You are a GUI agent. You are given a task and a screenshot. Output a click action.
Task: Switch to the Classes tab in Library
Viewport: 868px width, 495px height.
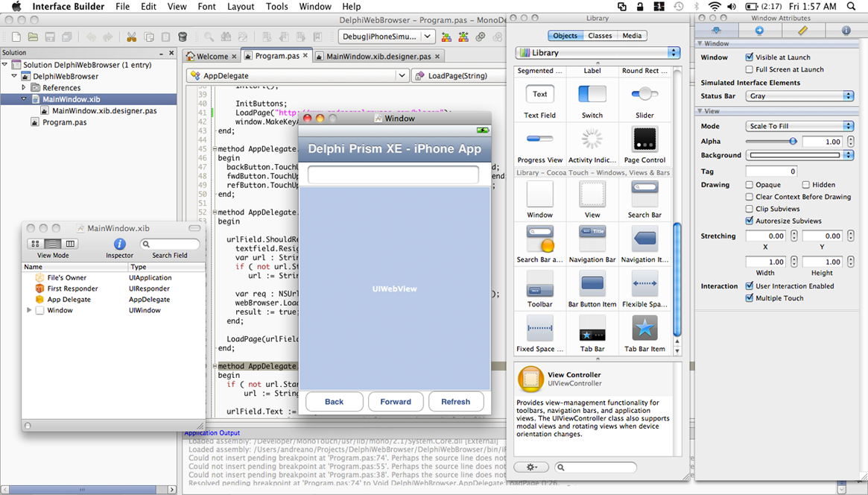(600, 36)
